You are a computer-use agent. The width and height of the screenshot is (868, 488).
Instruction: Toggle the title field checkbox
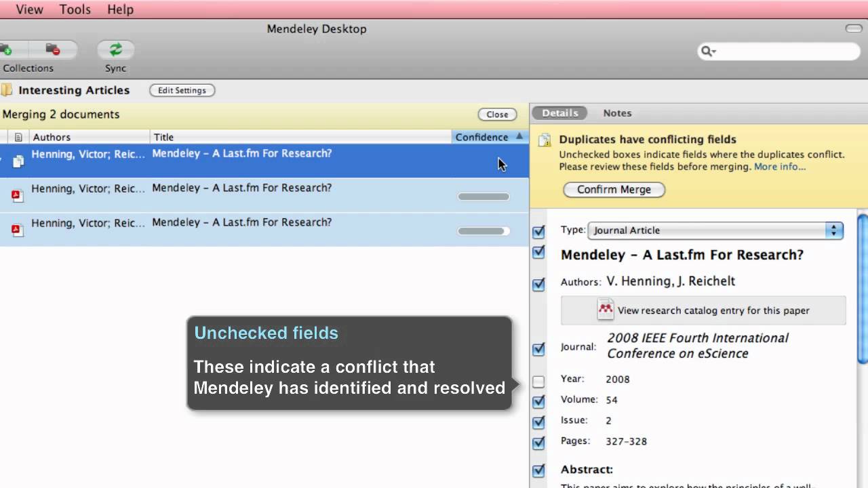[x=538, y=252]
